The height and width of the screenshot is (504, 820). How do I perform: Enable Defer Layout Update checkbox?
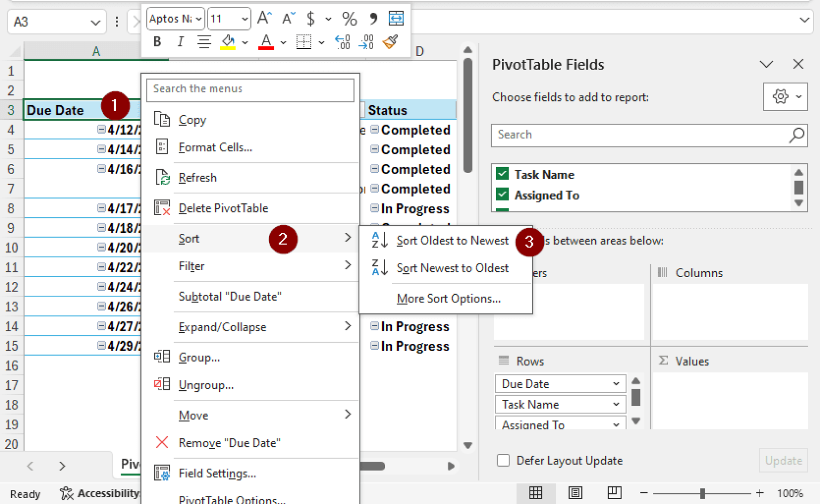(x=503, y=460)
